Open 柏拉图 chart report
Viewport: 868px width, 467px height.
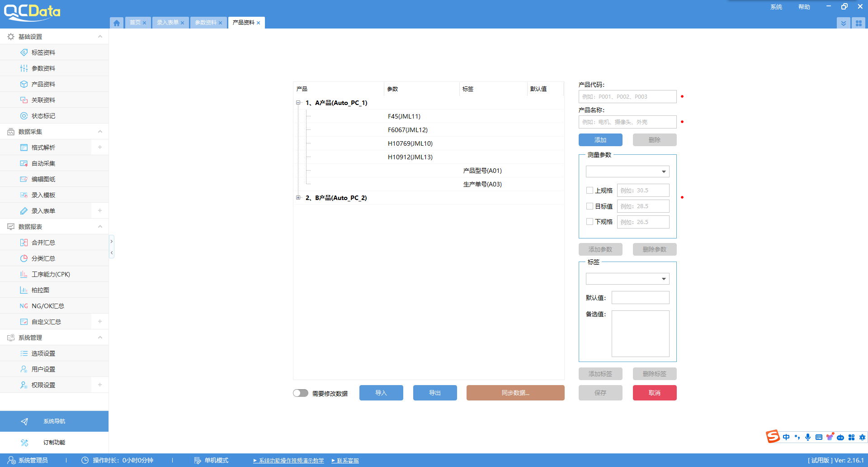tap(41, 290)
